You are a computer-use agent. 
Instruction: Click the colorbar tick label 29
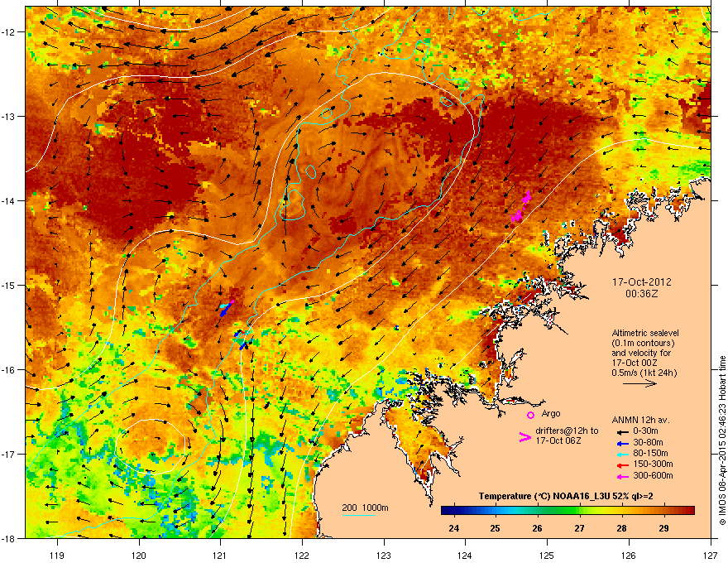point(663,528)
